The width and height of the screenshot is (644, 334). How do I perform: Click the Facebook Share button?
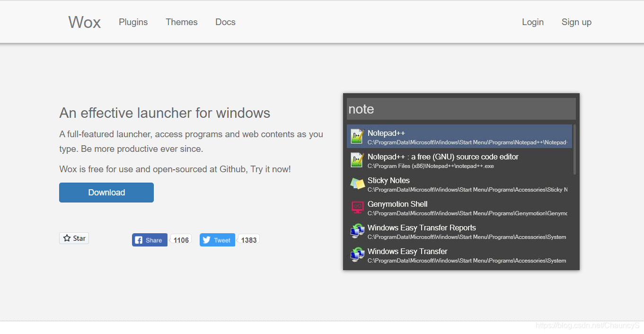[x=150, y=240]
